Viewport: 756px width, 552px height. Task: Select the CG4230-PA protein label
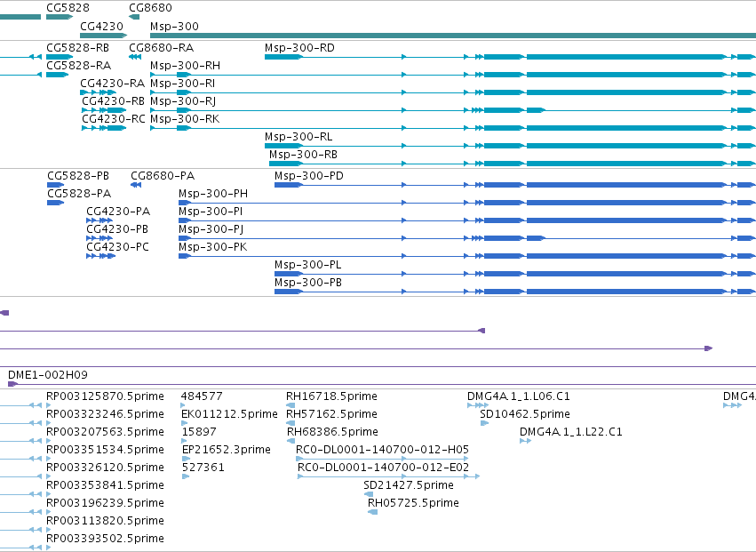click(x=118, y=212)
